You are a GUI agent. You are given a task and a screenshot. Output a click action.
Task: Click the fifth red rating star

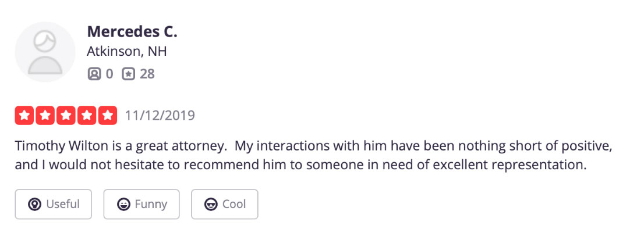tap(107, 116)
